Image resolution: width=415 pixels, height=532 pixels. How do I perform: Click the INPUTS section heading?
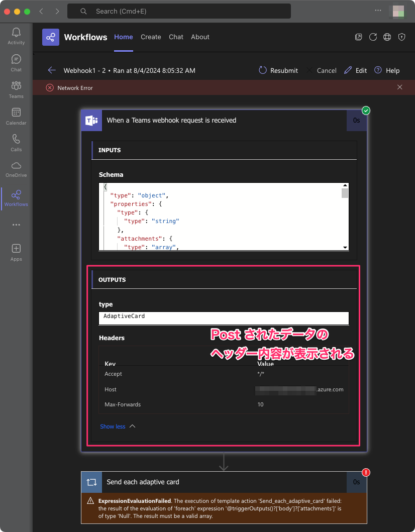coord(110,150)
